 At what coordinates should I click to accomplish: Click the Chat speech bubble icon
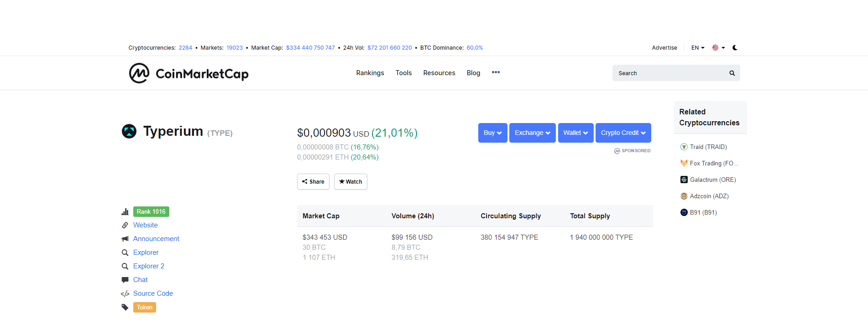pos(125,280)
